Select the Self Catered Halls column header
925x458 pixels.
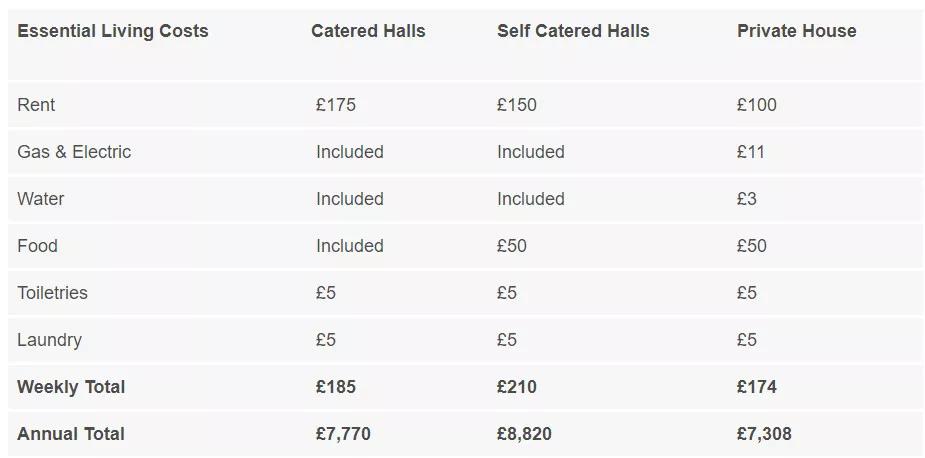coord(573,31)
